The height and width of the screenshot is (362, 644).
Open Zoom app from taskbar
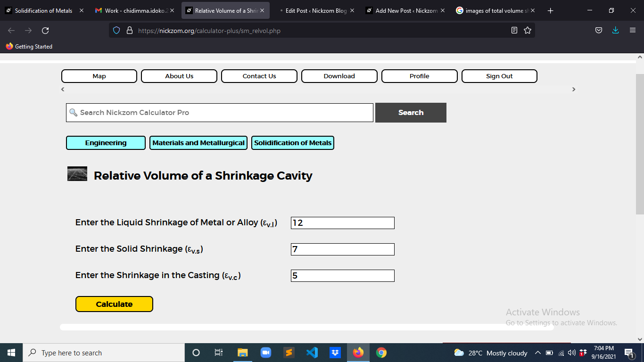[266, 353]
